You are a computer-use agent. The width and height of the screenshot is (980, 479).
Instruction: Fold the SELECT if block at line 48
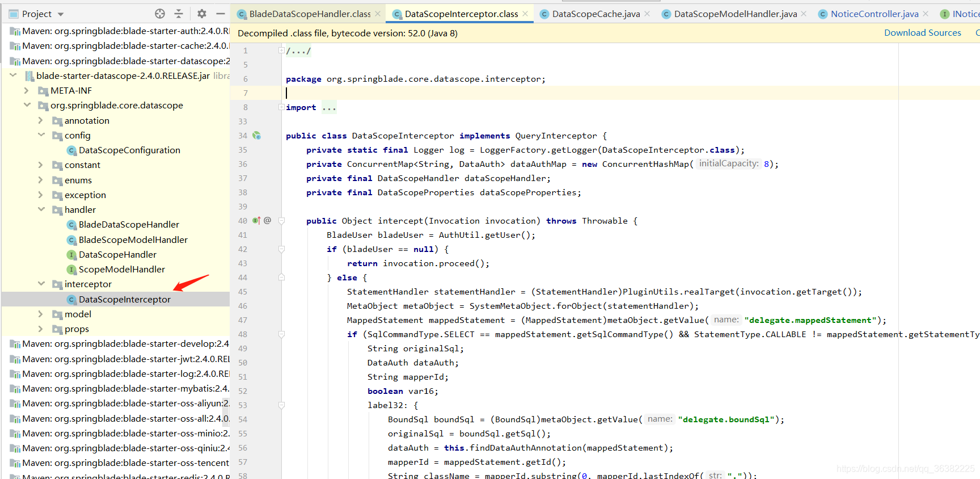pyautogui.click(x=281, y=334)
